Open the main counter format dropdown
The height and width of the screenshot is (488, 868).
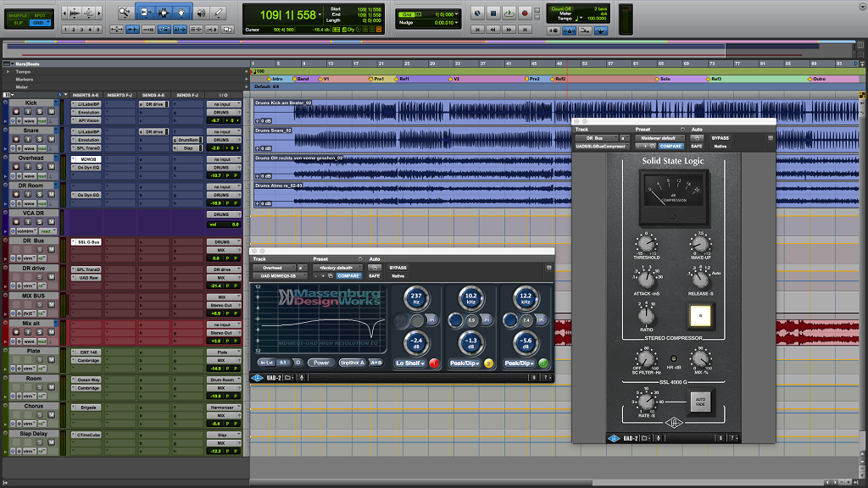tap(320, 15)
